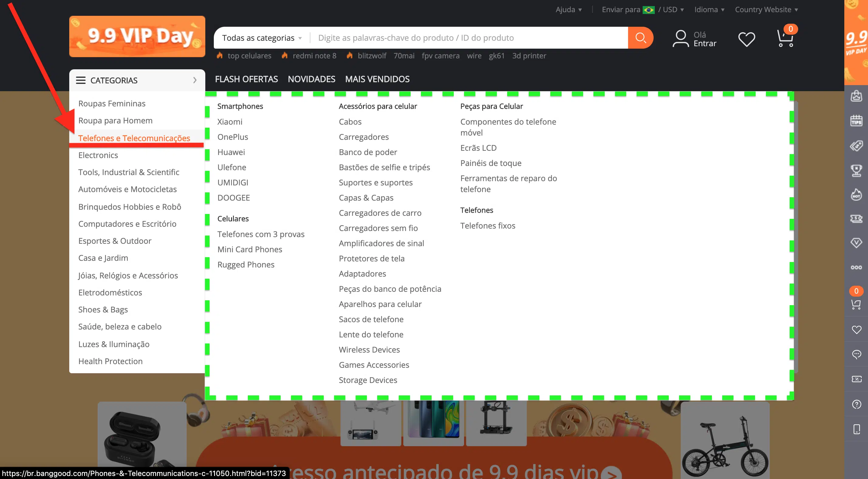The height and width of the screenshot is (479, 868).
Task: Click the Xiaomi smartphones link
Action: point(230,122)
